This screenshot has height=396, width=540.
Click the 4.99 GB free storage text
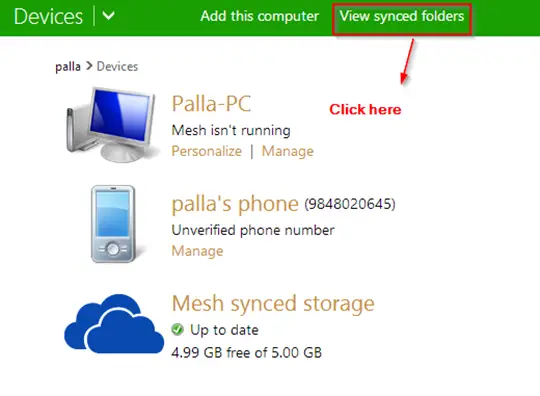tap(247, 353)
